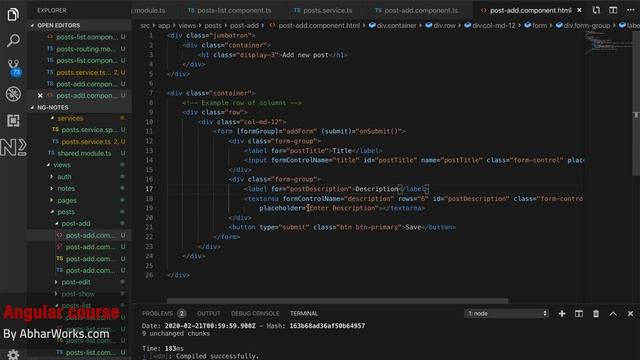Split the editor to the right
Screen dimensions: 640x360
[613, 10]
